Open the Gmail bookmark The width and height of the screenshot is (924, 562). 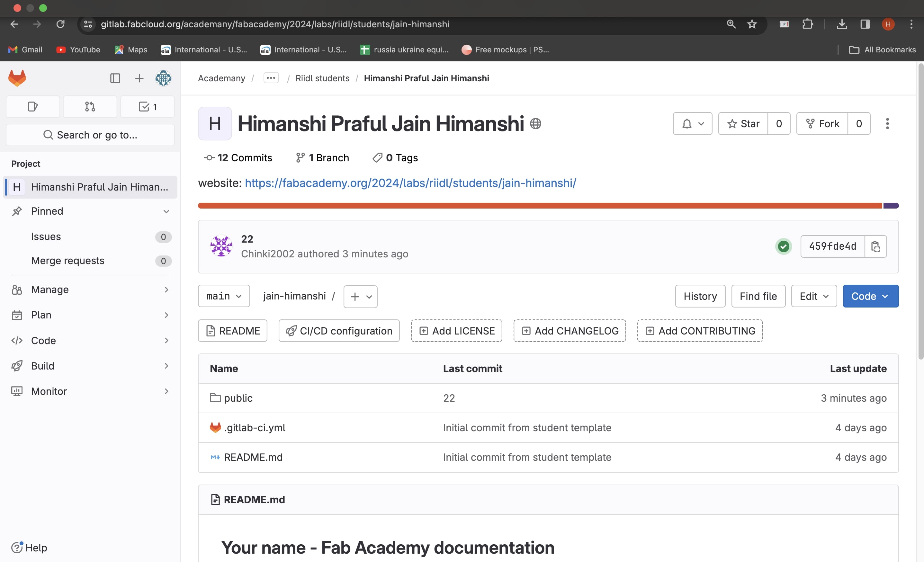25,49
